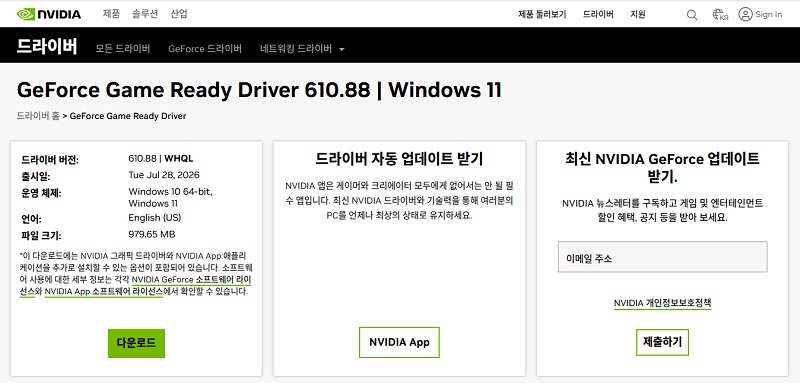The width and height of the screenshot is (800, 383).
Task: Click the 드라이버 자동 업데이트 받기 heading
Action: pyautogui.click(x=399, y=159)
